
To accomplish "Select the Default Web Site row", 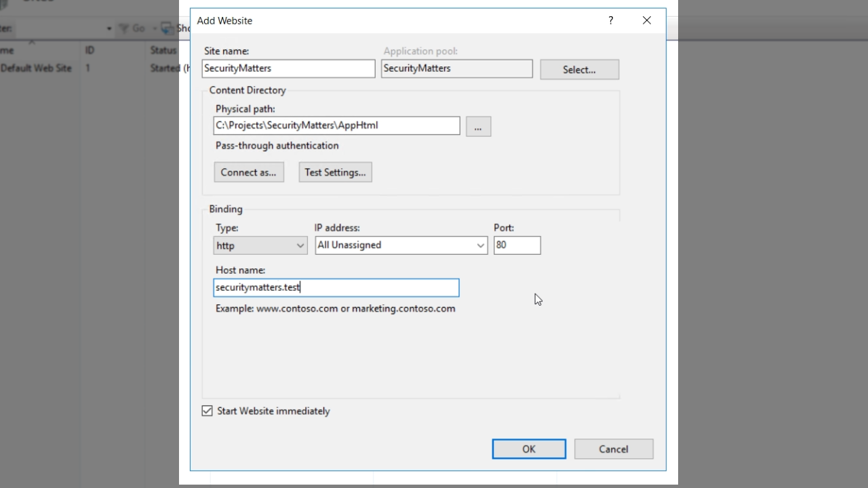I will (36, 68).
